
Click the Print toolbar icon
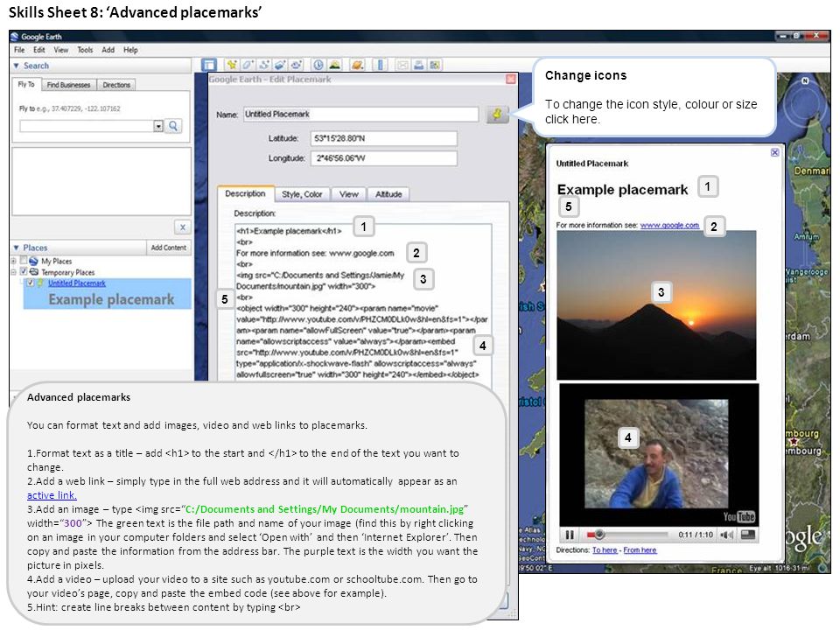pyautogui.click(x=419, y=65)
